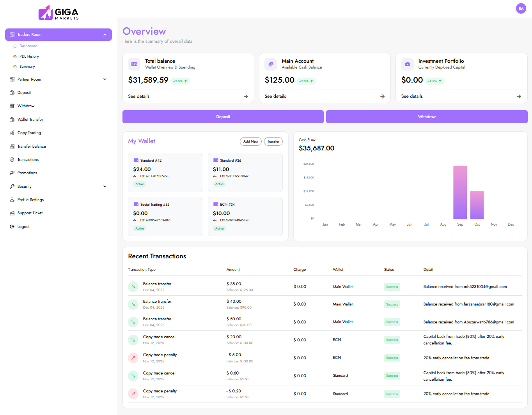The height and width of the screenshot is (415, 532).
Task: Click the Copy Trading sidebar icon
Action: click(x=12, y=133)
